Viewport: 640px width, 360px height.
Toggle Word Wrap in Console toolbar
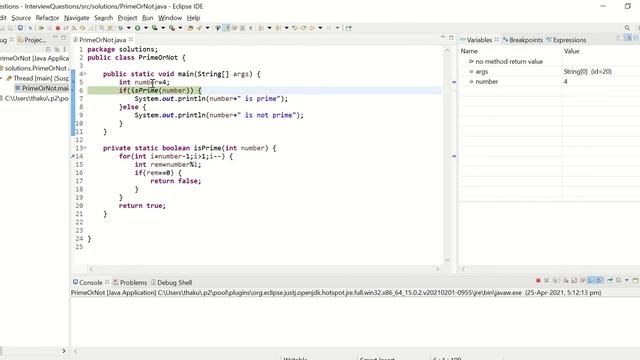(582, 280)
